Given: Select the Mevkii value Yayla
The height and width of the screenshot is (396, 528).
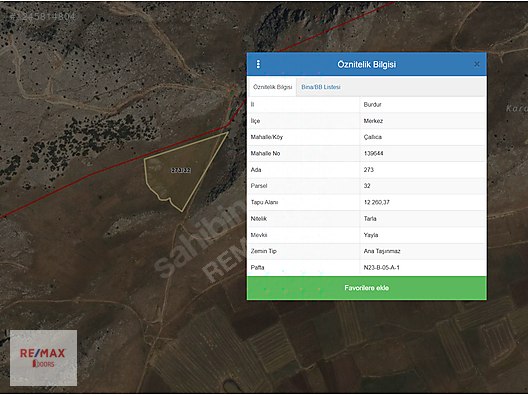Looking at the screenshot, I should [x=371, y=235].
